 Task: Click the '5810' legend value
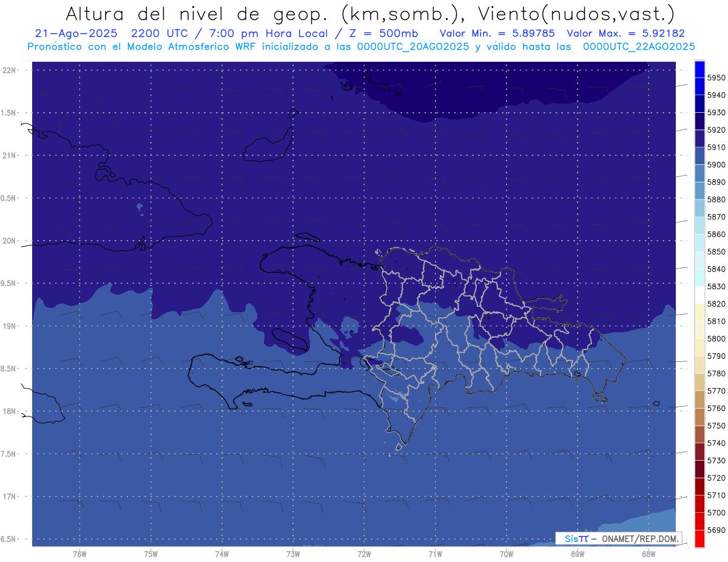716,321
